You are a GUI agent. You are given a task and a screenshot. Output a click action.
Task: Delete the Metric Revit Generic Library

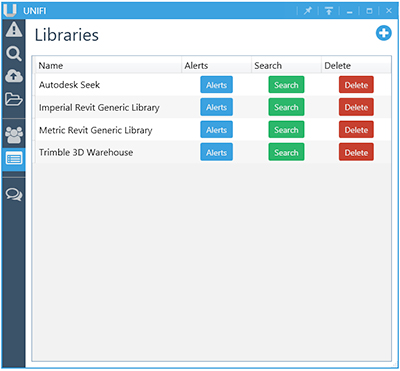coord(356,130)
